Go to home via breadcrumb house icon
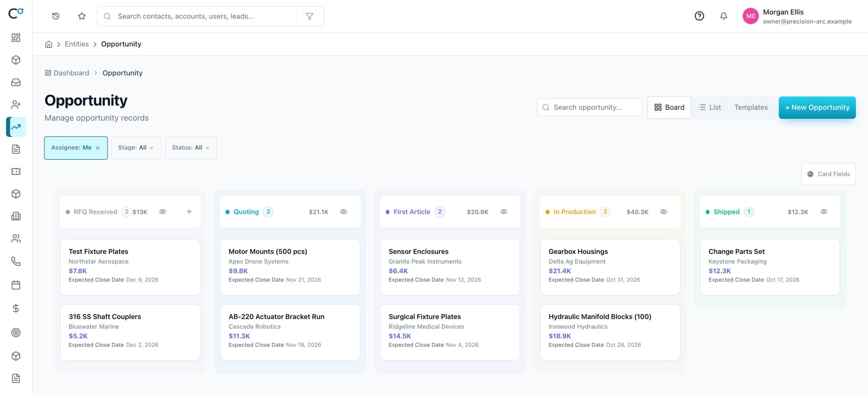868x395 pixels. tap(49, 44)
